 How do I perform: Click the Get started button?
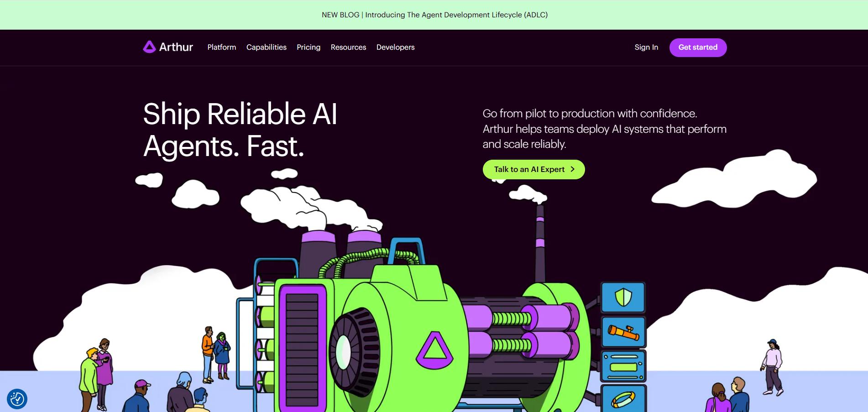[x=698, y=47]
